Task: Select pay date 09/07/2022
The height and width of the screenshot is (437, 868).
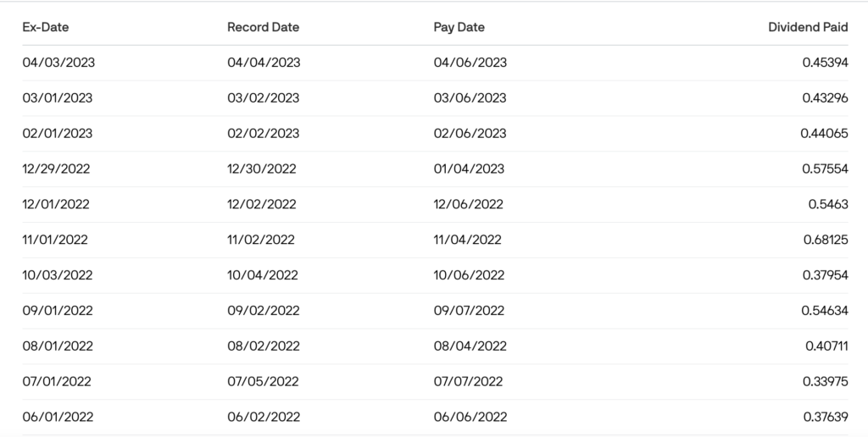Action: (x=469, y=311)
